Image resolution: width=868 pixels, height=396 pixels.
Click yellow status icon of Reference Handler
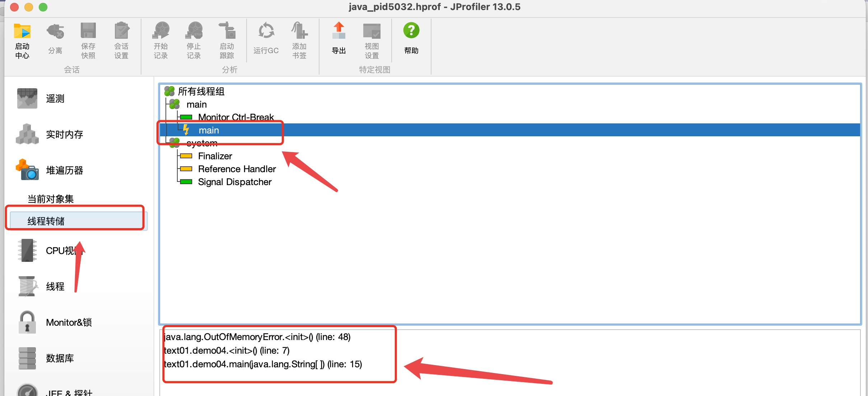(x=186, y=169)
